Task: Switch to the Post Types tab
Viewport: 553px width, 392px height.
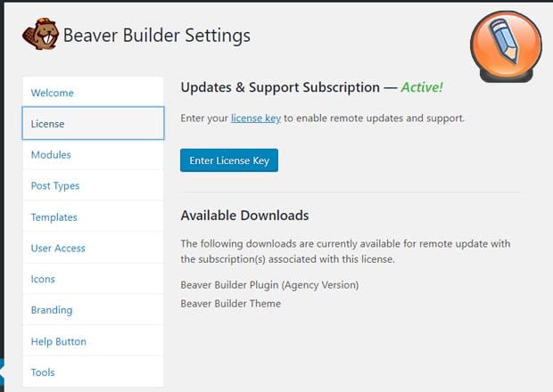Action: 93,185
